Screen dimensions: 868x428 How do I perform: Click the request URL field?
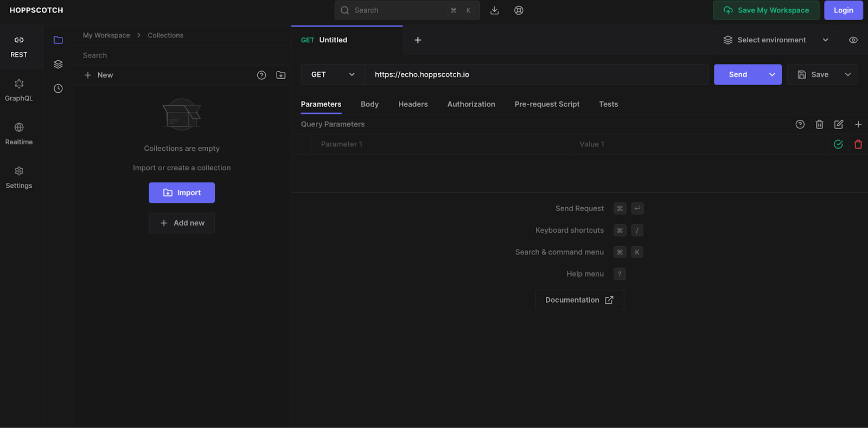coord(537,74)
